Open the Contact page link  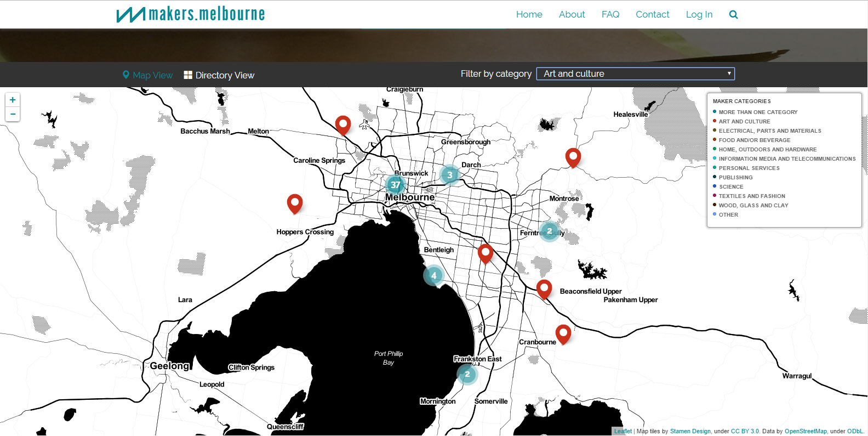pyautogui.click(x=652, y=14)
